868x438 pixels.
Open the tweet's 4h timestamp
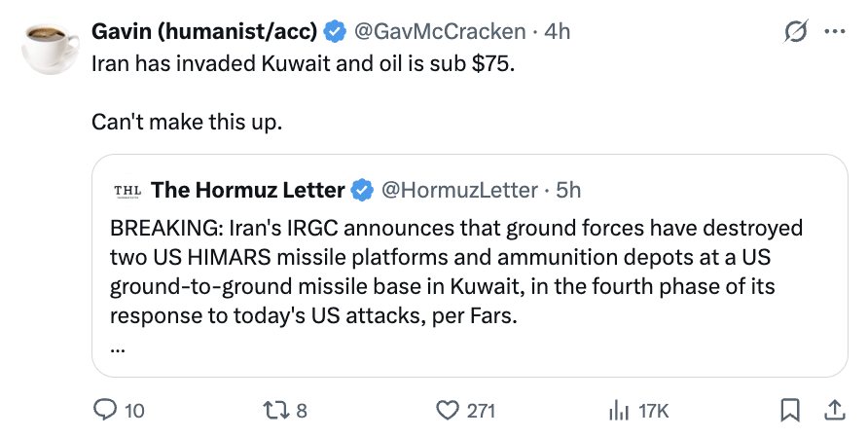pos(557,31)
